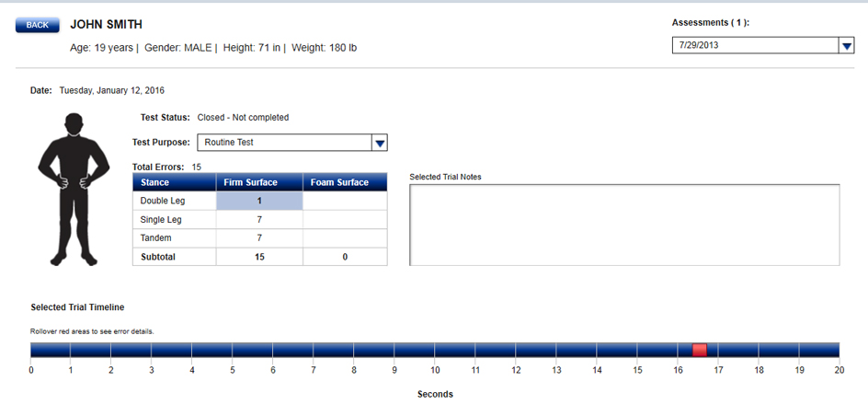Screen dimensions: 868x416
Task: Click the Firm Surface subtotal 15
Action: (259, 257)
